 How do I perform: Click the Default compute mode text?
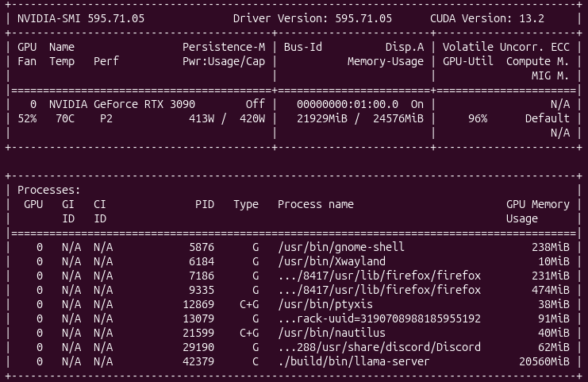pyautogui.click(x=547, y=118)
